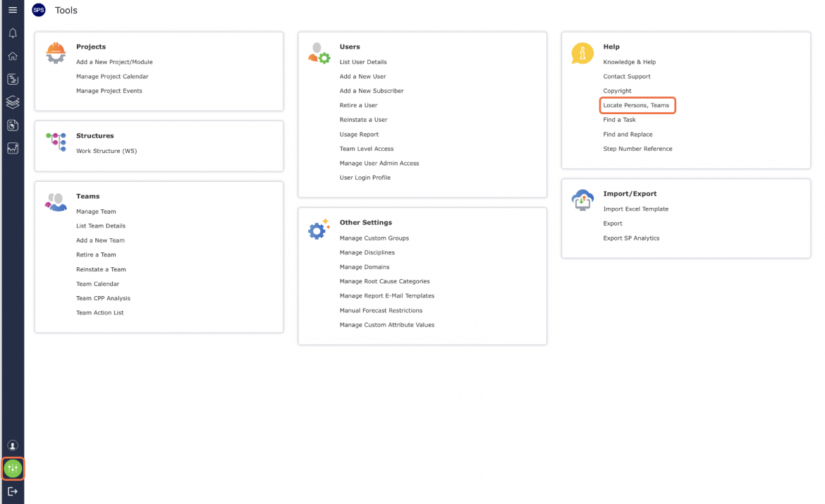Open User Login Profile
825x504 pixels.
click(365, 178)
